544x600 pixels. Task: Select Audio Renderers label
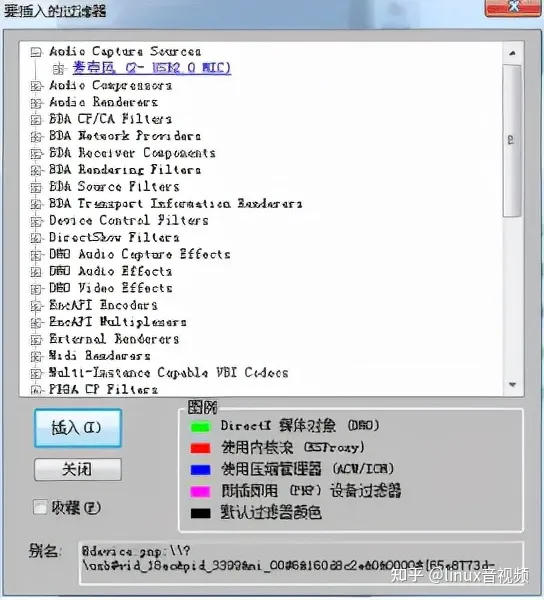[103, 102]
